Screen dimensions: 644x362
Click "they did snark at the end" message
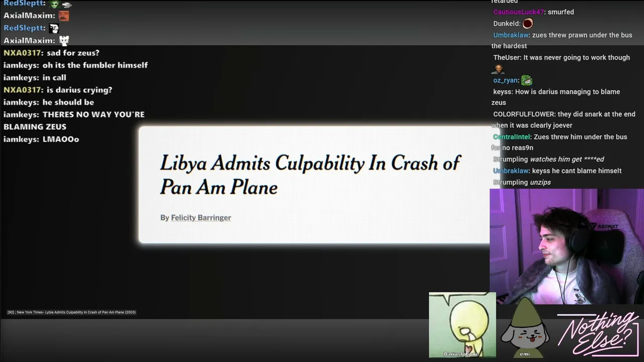(563, 120)
